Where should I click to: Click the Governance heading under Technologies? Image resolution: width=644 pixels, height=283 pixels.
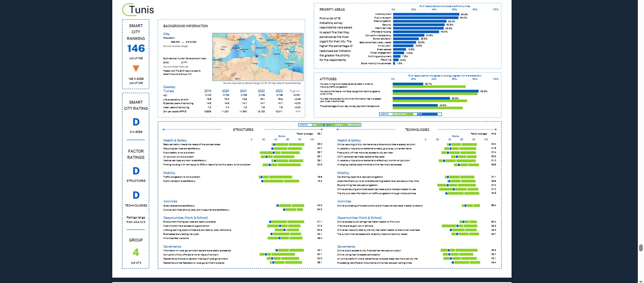coord(346,246)
